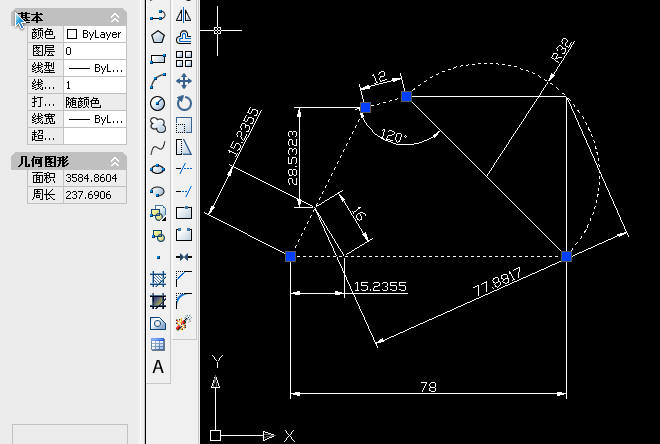Select the Spline draw tool

click(x=158, y=147)
